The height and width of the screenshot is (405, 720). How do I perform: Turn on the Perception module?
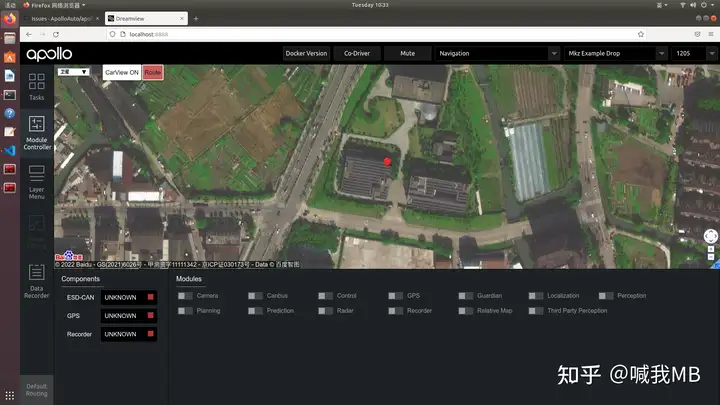[x=606, y=296]
